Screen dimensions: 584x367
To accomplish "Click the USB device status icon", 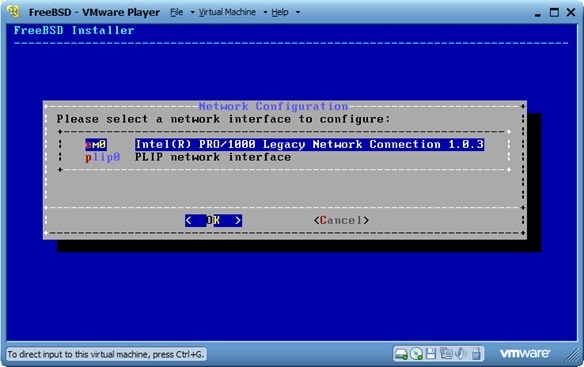I will [x=476, y=353].
